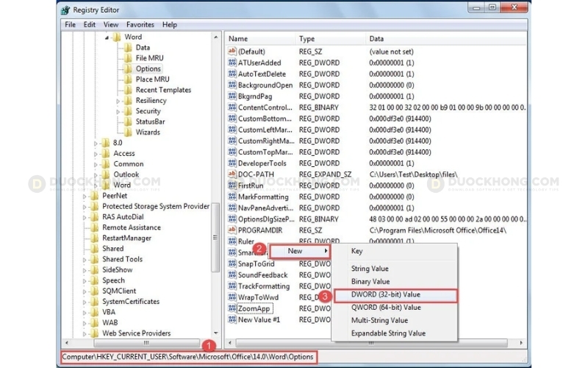Sort values by the Type column header

tap(330, 39)
